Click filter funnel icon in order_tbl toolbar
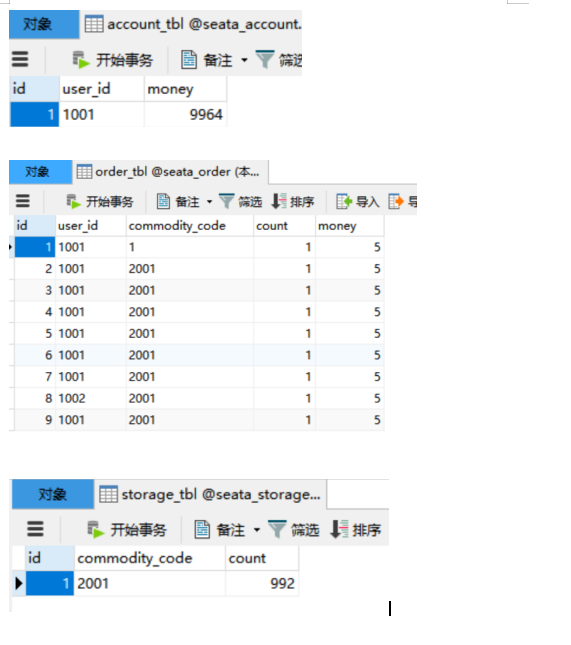Viewport: 571px width, 645px height. [x=226, y=201]
